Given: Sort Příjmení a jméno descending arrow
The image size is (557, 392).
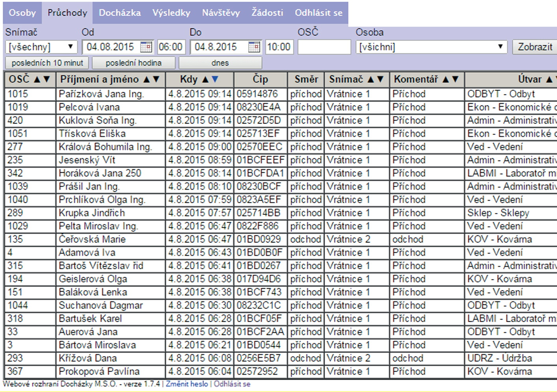Looking at the screenshot, I should [156, 80].
